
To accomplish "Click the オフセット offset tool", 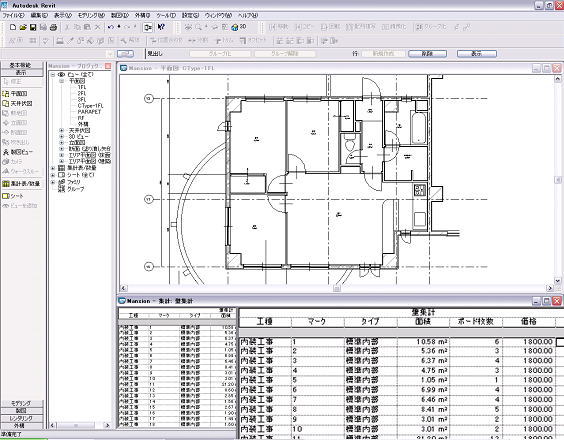I will (x=254, y=41).
